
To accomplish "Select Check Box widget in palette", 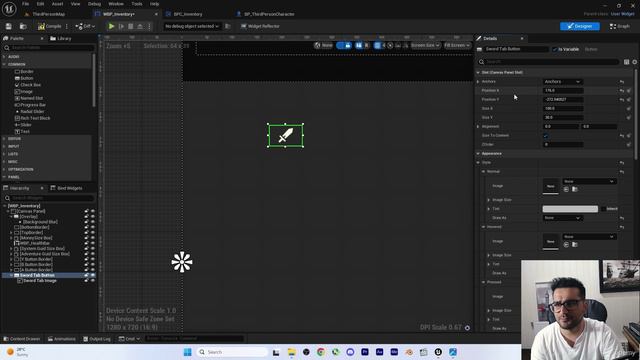I will [x=28, y=85].
